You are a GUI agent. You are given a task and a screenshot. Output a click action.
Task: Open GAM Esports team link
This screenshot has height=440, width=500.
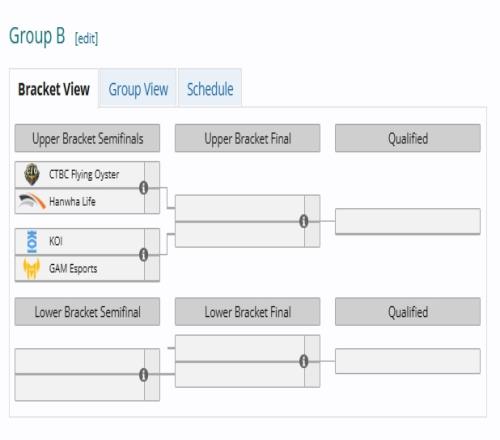[x=73, y=268]
